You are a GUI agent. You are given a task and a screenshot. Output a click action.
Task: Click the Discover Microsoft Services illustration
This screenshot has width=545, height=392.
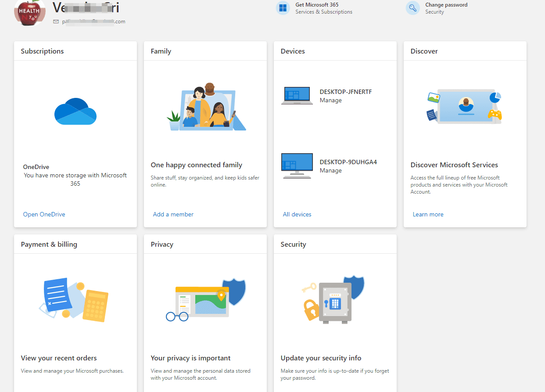tap(464, 108)
